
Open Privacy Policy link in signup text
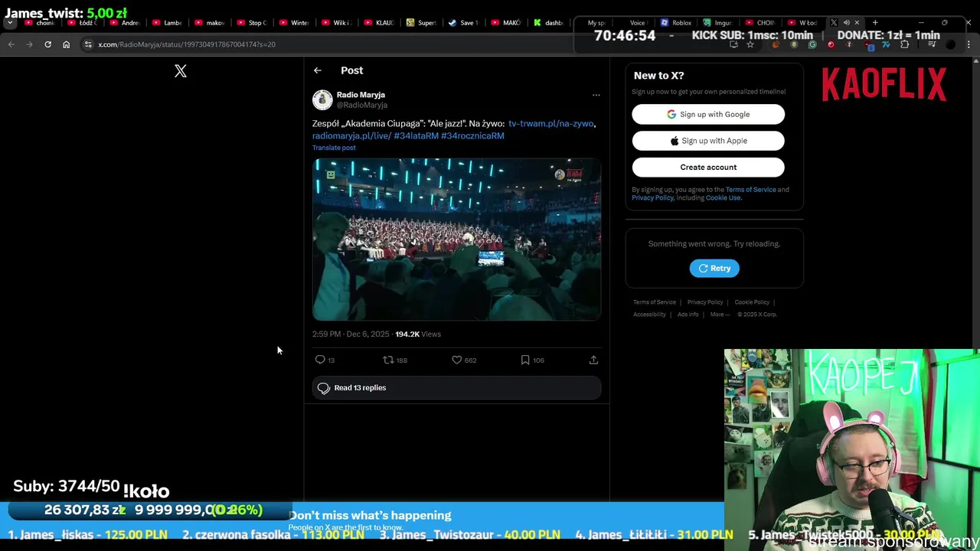[652, 198]
